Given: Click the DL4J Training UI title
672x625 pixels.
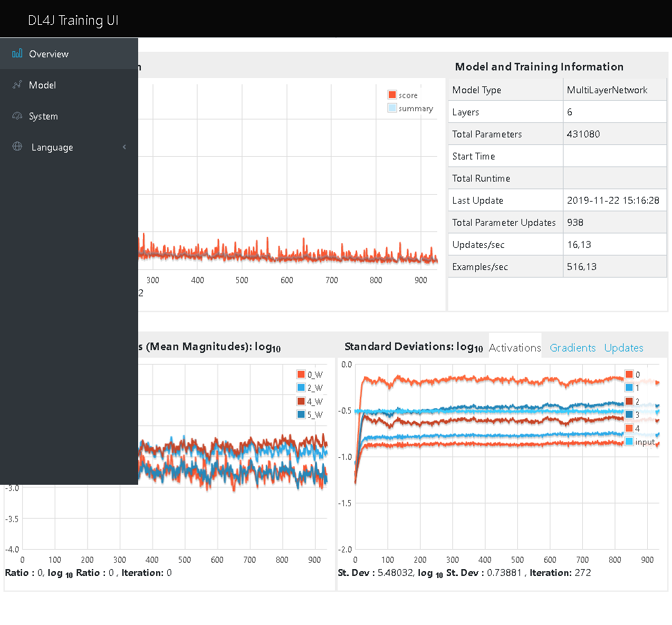Looking at the screenshot, I should coord(73,20).
